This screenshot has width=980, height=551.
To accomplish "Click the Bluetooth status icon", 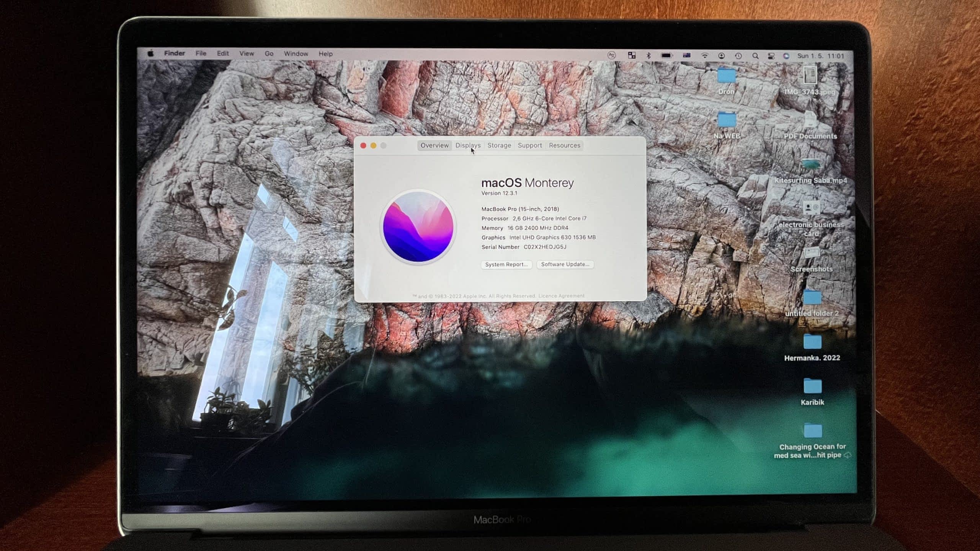I will point(648,55).
